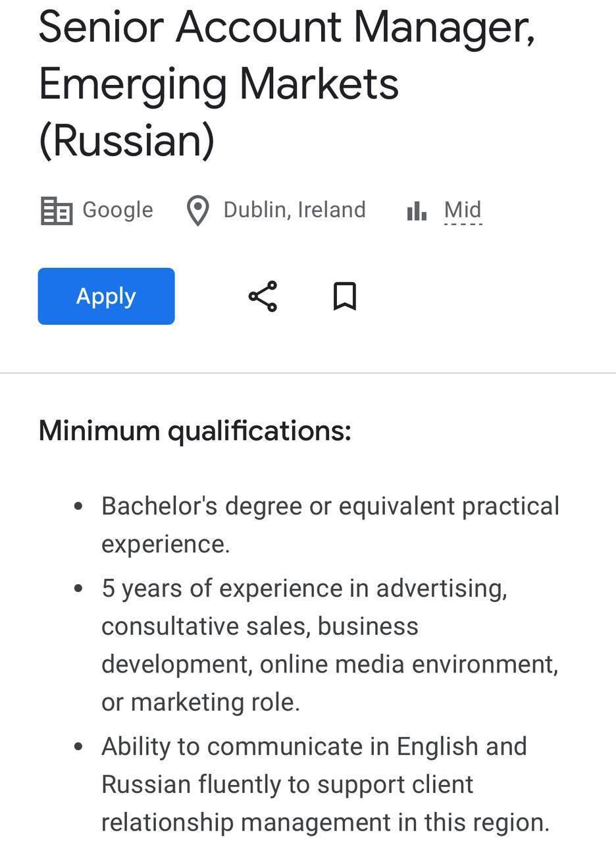Click bullet dot beside Bachelor's degree
616x843 pixels.
coord(79,506)
